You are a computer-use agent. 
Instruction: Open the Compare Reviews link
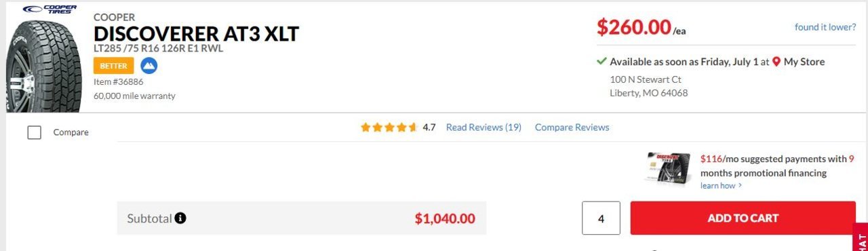[572, 127]
